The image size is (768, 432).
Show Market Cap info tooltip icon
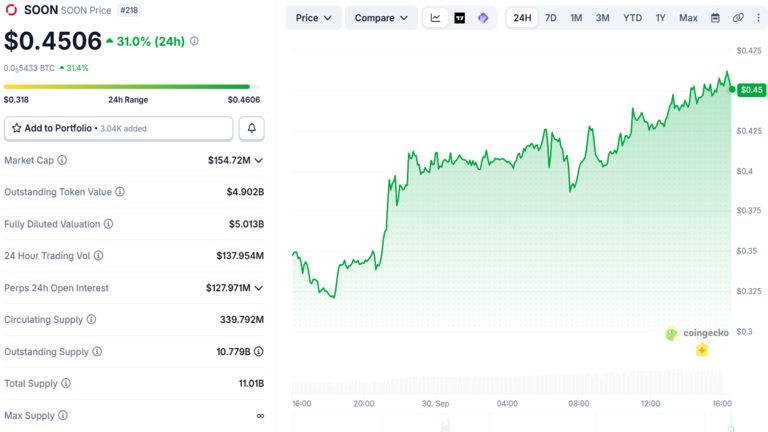point(62,160)
